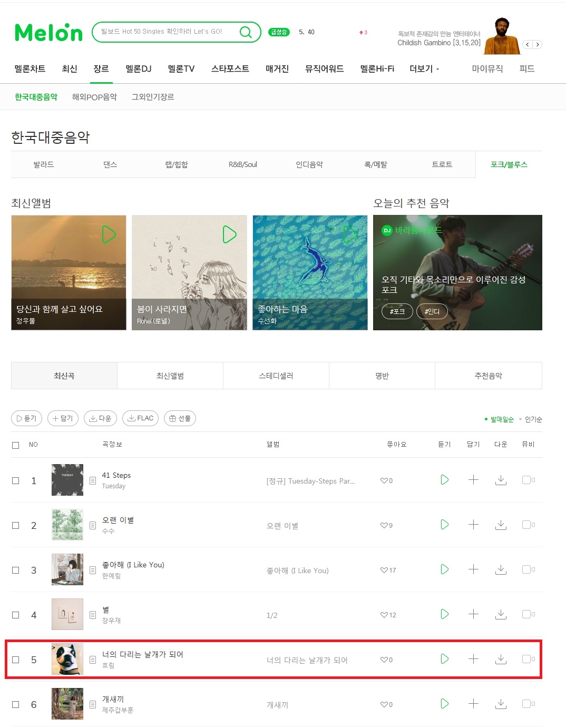
Task: Show next banner with right arrow
Action: tap(538, 44)
